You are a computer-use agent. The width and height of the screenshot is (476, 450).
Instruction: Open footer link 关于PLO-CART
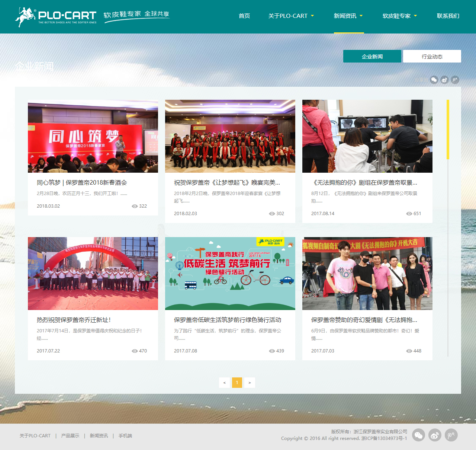35,435
